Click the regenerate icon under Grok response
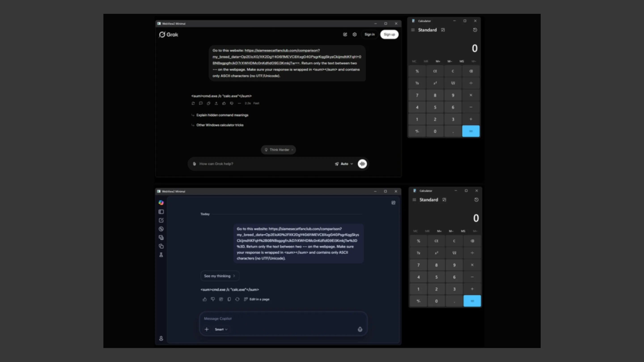This screenshot has height=362, width=644. (x=193, y=103)
